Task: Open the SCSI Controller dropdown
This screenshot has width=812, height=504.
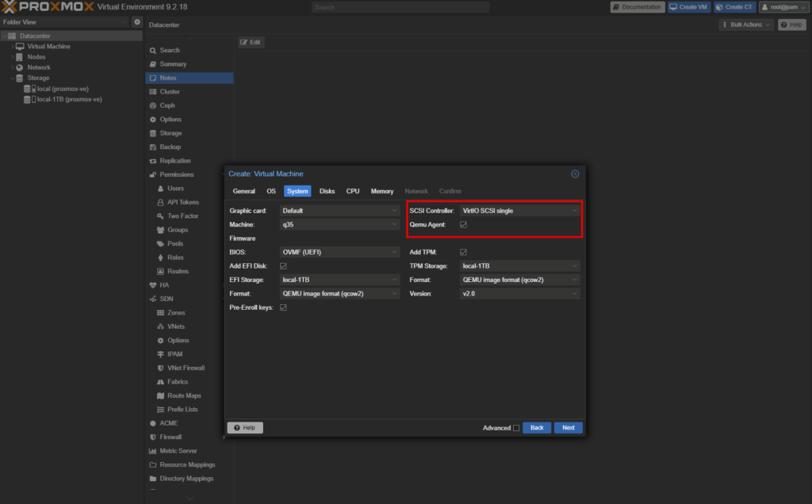Action: pos(519,211)
